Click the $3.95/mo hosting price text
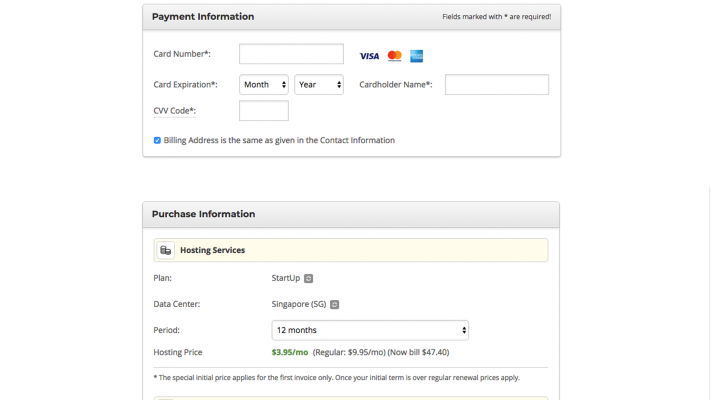This screenshot has height=400, width=711. pos(290,352)
